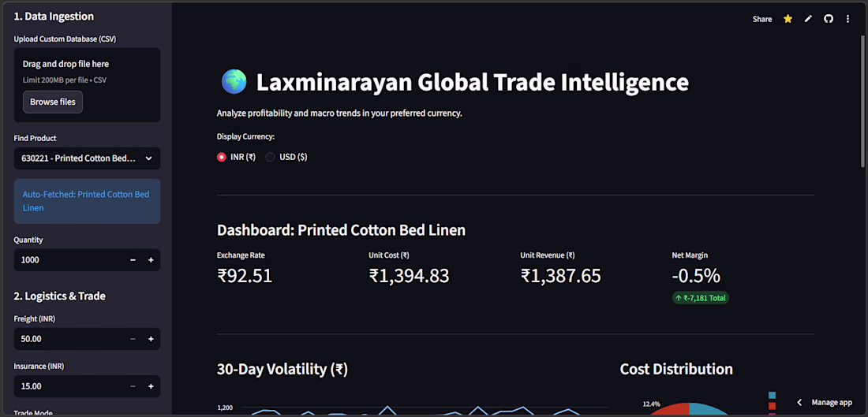This screenshot has height=417, width=868.
Task: Open the GitHub repository icon
Action: [828, 19]
